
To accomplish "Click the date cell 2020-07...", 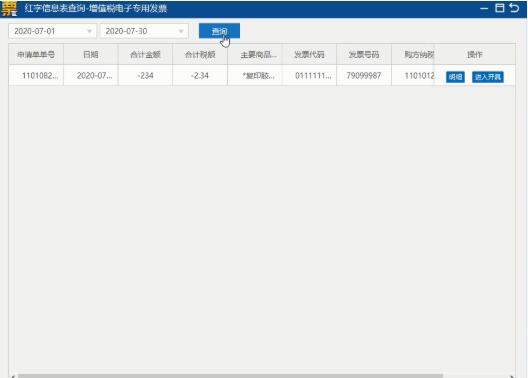I will (91, 75).
